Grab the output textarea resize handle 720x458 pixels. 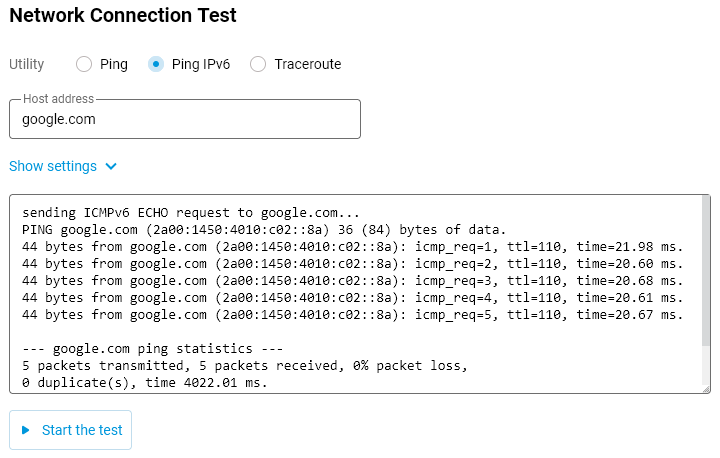click(x=706, y=388)
